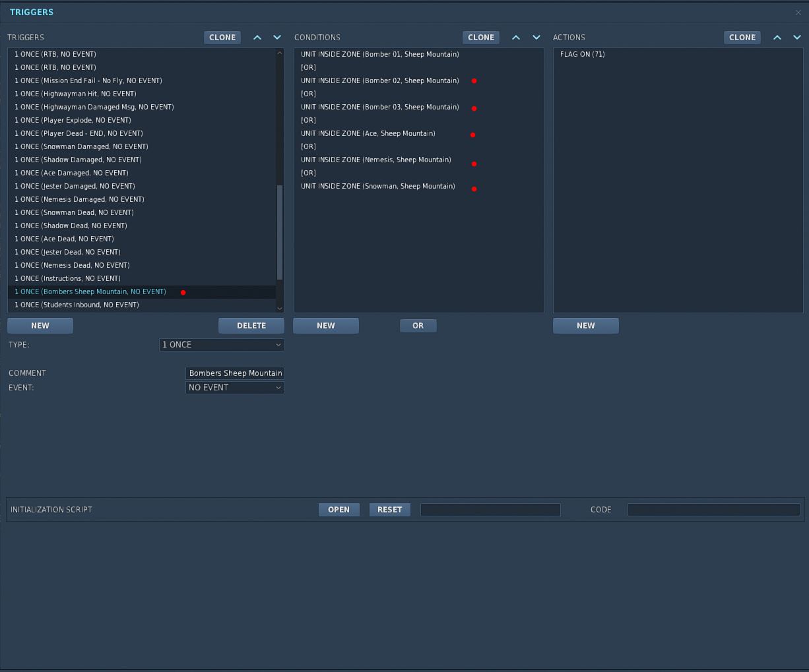This screenshot has width=809, height=672.
Task: Move condition up with Conditions arrow
Action: tap(516, 38)
